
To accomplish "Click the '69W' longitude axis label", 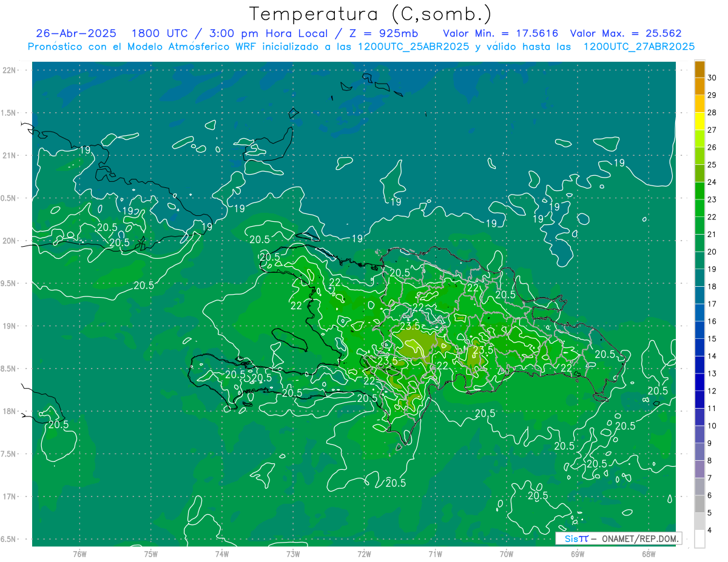I will tap(578, 554).
